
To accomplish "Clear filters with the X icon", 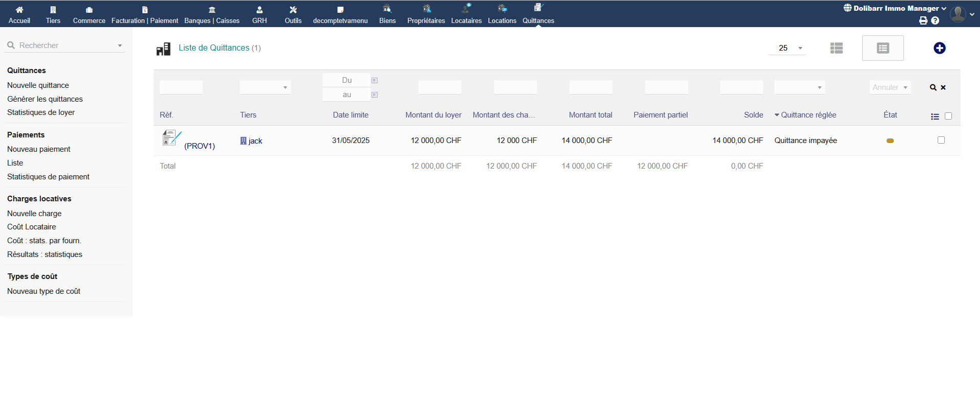I will [943, 87].
